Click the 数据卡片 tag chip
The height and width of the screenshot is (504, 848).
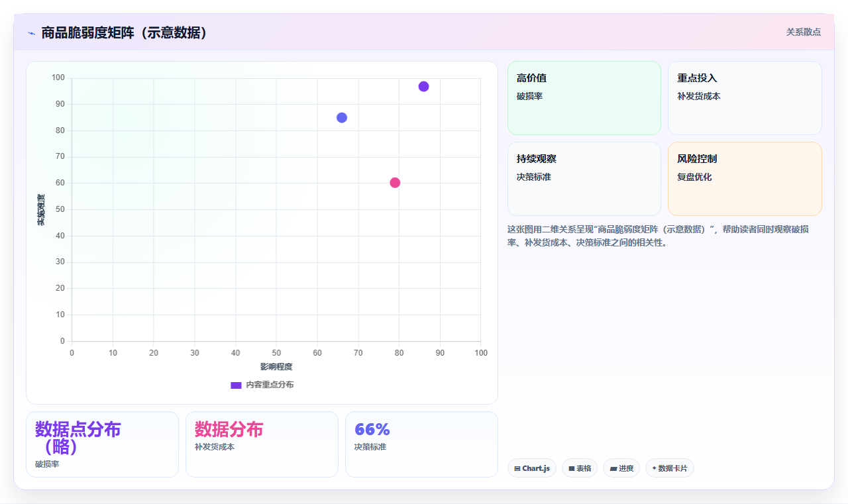pos(670,468)
